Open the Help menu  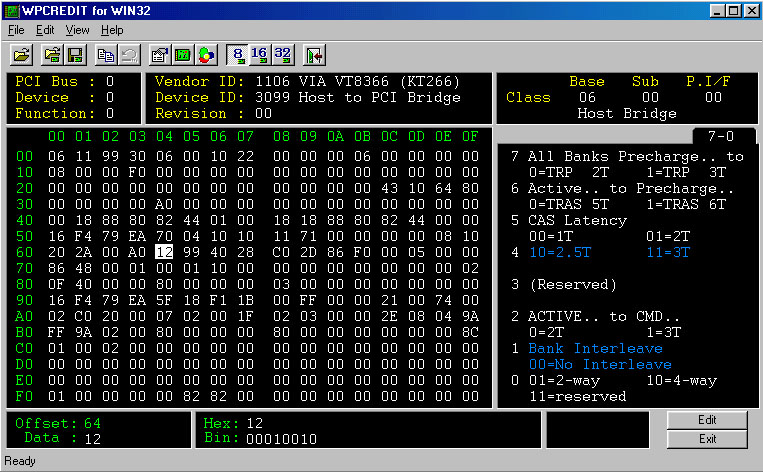112,30
